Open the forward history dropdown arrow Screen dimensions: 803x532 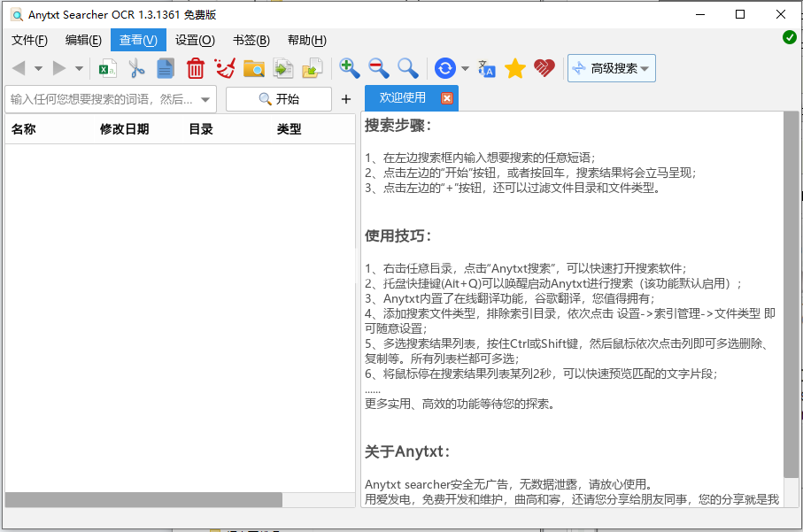point(79,68)
